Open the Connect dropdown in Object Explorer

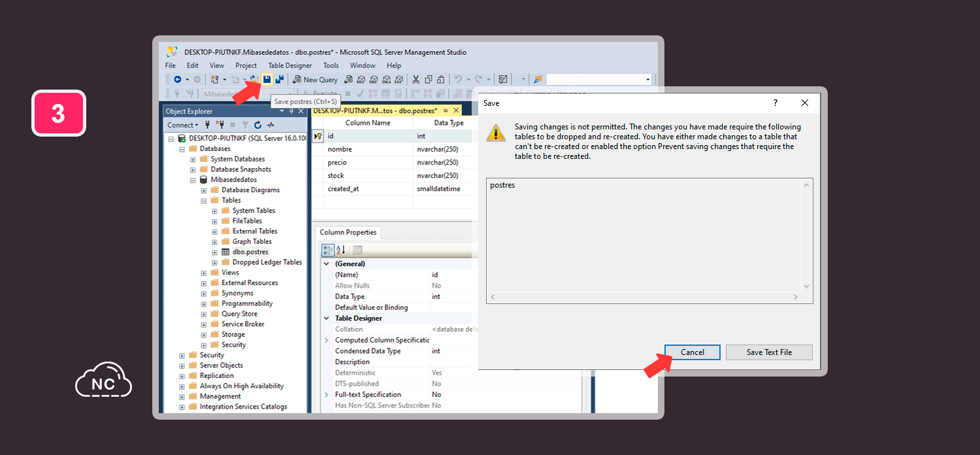183,124
